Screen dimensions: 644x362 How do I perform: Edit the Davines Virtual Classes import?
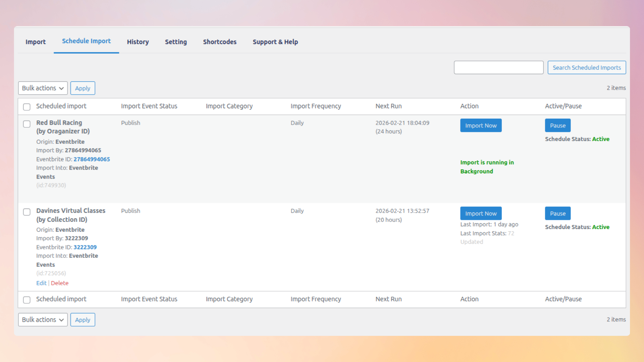tap(41, 283)
